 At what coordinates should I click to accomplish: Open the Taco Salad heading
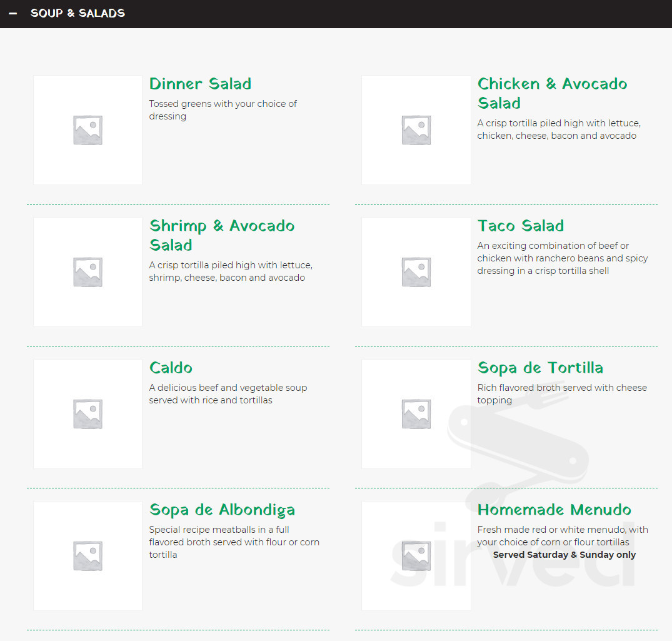coord(520,226)
